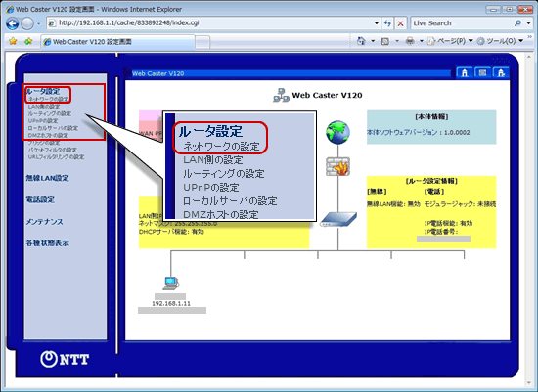
Task: Click the 192.168.1.11 client IP label
Action: point(171,303)
